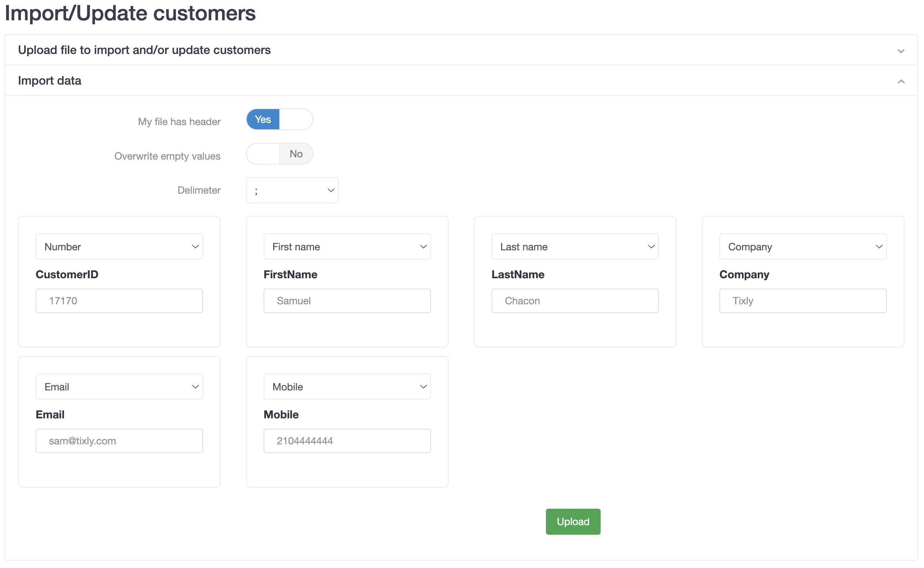Click the Mobile field showing 2104444444

347,441
